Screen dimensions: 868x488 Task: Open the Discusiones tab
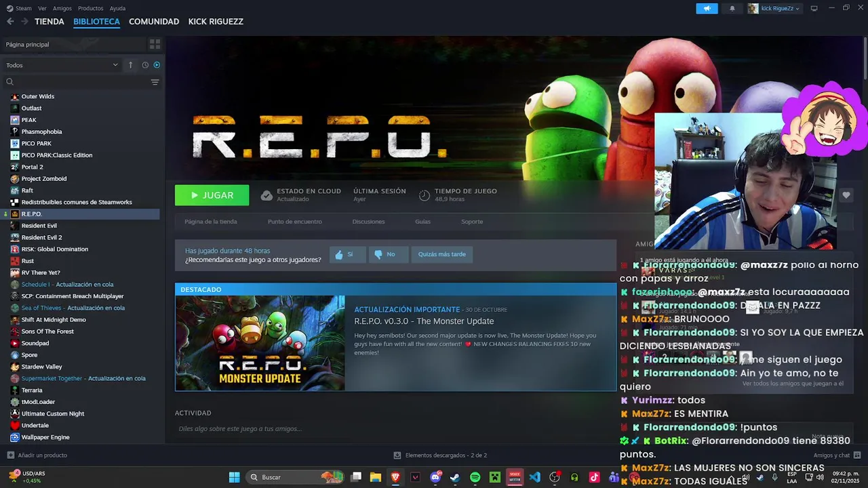point(368,222)
